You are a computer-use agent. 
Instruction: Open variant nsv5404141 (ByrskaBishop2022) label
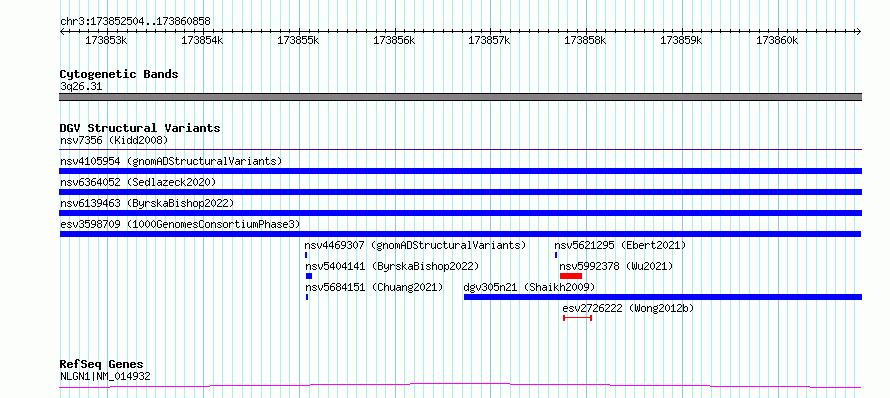(x=392, y=266)
